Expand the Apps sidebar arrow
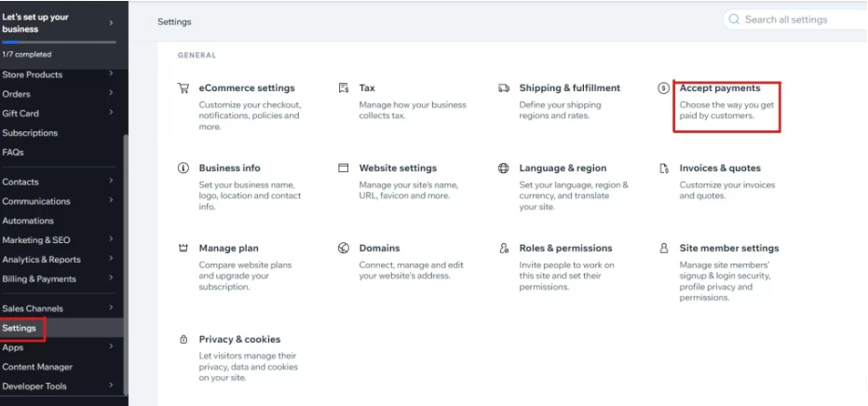 (x=111, y=346)
